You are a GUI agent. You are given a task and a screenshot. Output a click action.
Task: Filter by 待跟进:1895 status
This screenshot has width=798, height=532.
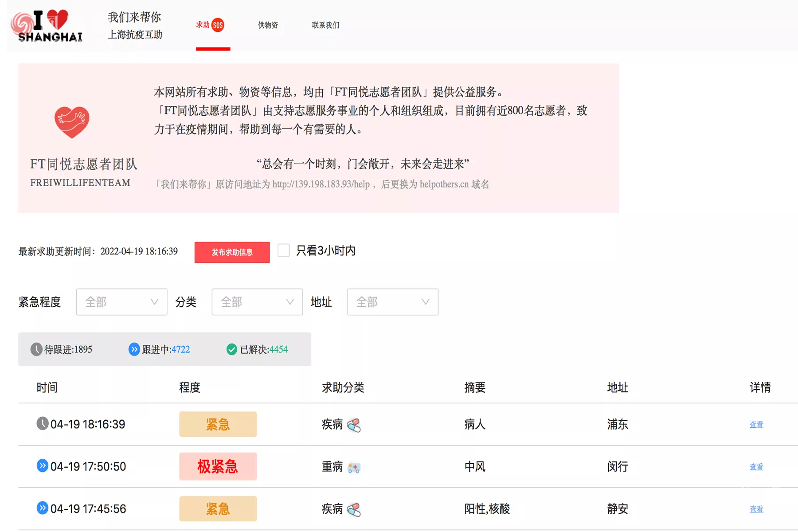[x=62, y=349]
